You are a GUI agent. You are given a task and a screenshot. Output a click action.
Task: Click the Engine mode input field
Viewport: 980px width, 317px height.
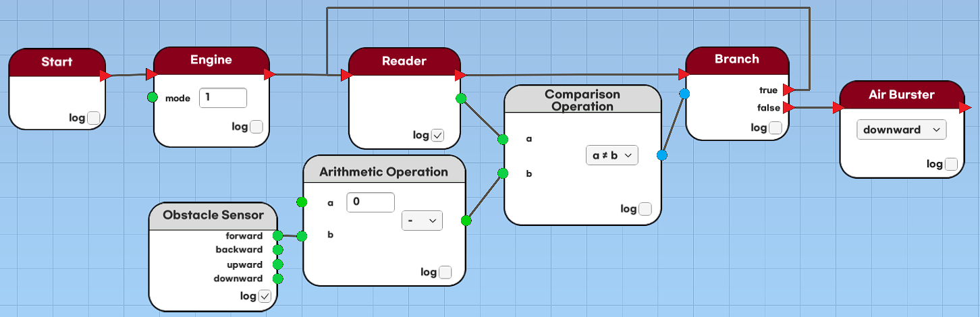tap(223, 97)
